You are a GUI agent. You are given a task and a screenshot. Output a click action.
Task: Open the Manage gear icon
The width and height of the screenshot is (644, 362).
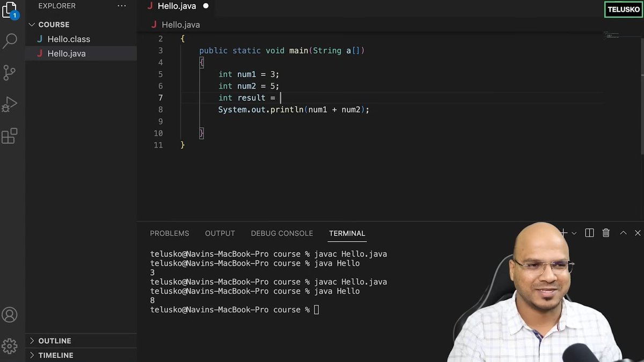[10, 345]
